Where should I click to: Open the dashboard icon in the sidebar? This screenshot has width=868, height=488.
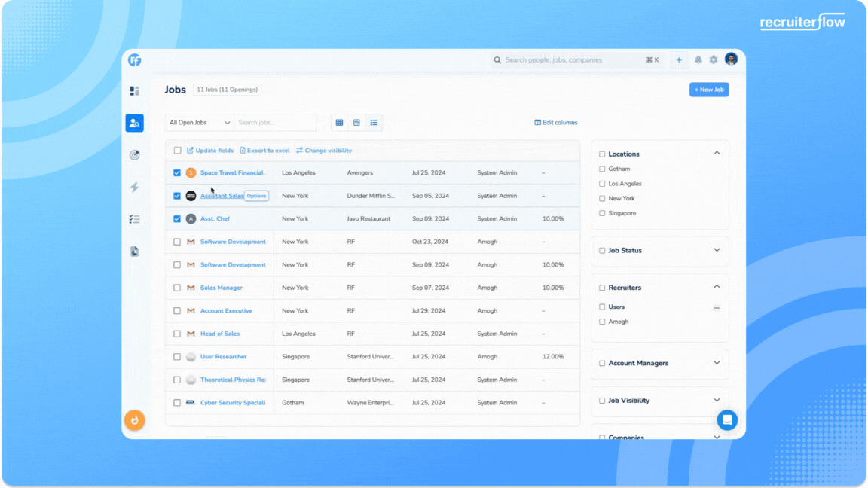coord(134,91)
